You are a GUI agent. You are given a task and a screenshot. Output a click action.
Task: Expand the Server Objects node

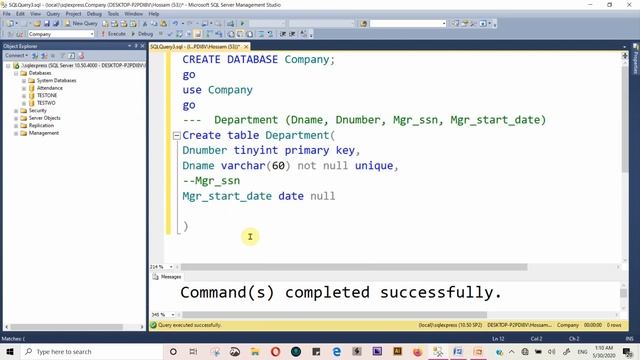coord(16,118)
